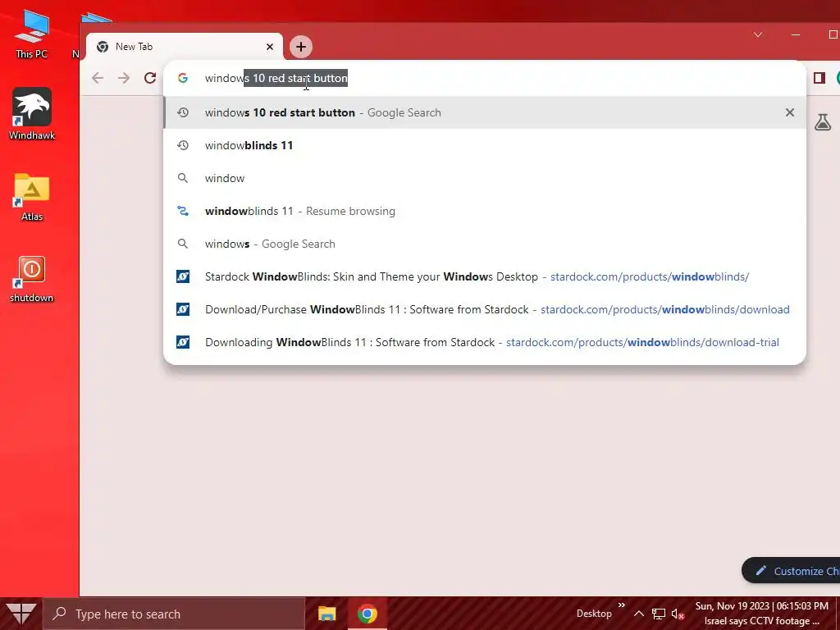
Task: Open Chrome Labs flask icon
Action: (x=823, y=122)
